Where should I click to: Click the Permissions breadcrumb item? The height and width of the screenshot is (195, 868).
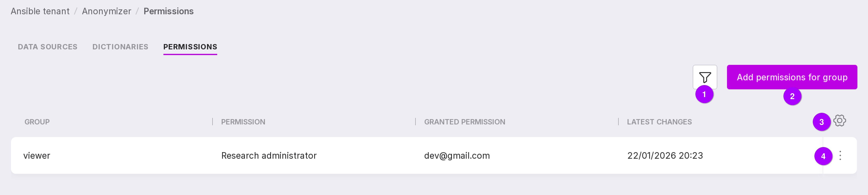(169, 11)
